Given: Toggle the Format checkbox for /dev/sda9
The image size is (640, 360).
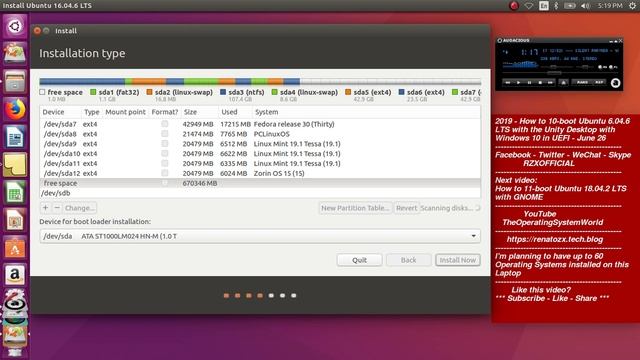Looking at the screenshot, I should pos(164,143).
